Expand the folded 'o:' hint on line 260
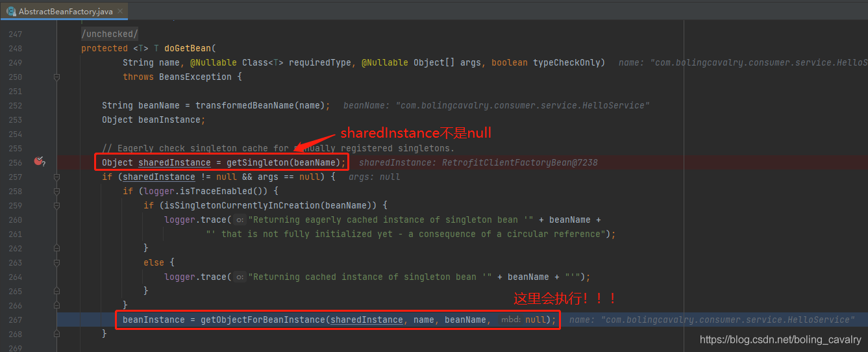This screenshot has width=868, height=352. coord(240,220)
